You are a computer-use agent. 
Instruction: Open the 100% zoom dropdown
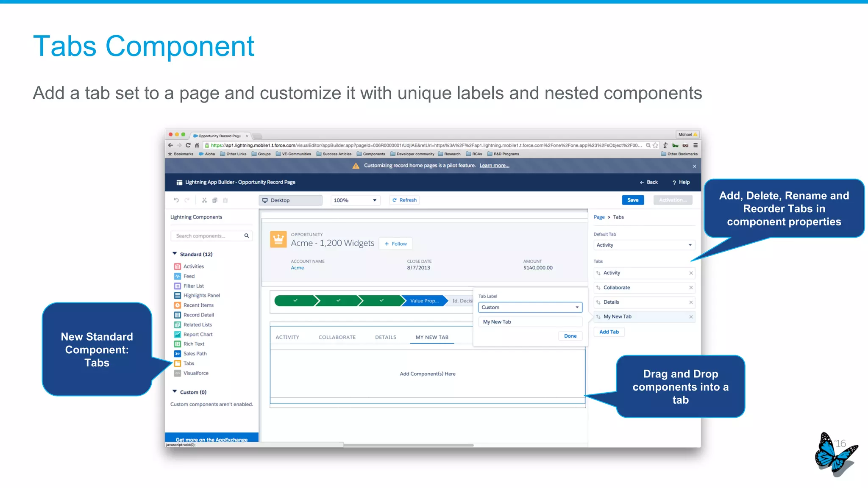tap(355, 200)
